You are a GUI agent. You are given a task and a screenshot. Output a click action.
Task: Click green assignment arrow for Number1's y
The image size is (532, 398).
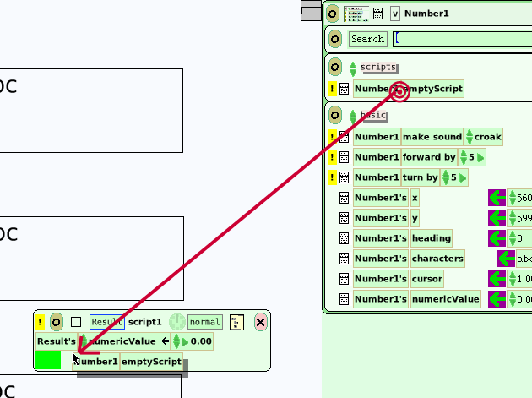point(497,218)
